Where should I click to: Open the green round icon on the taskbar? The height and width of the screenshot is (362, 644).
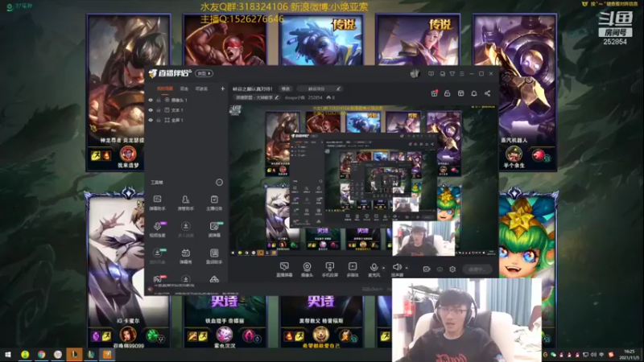point(25,354)
